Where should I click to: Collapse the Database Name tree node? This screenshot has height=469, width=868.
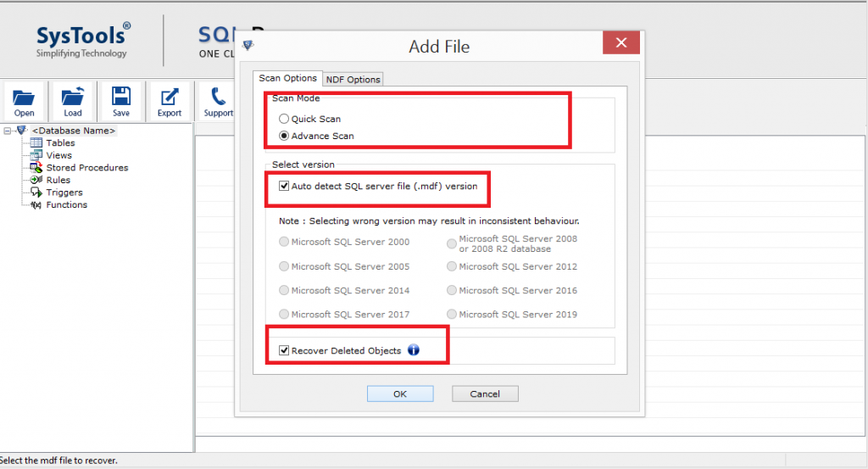(x=7, y=131)
